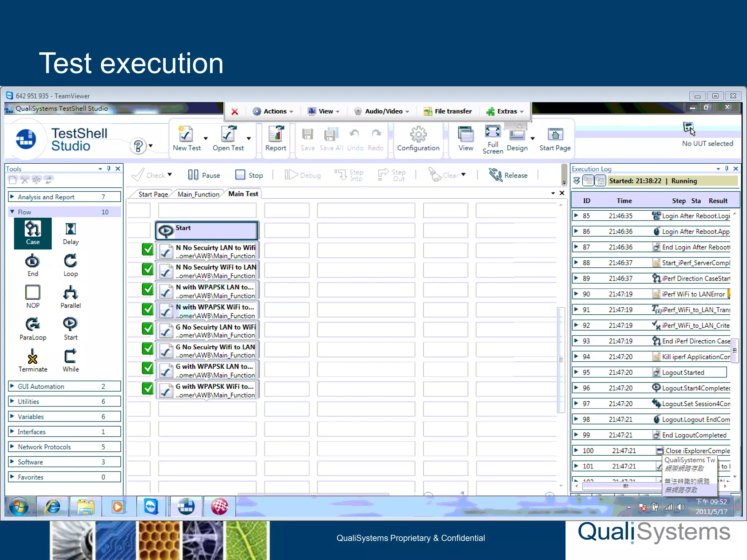
Task: Open TeamViewer Actions menu
Action: [273, 111]
